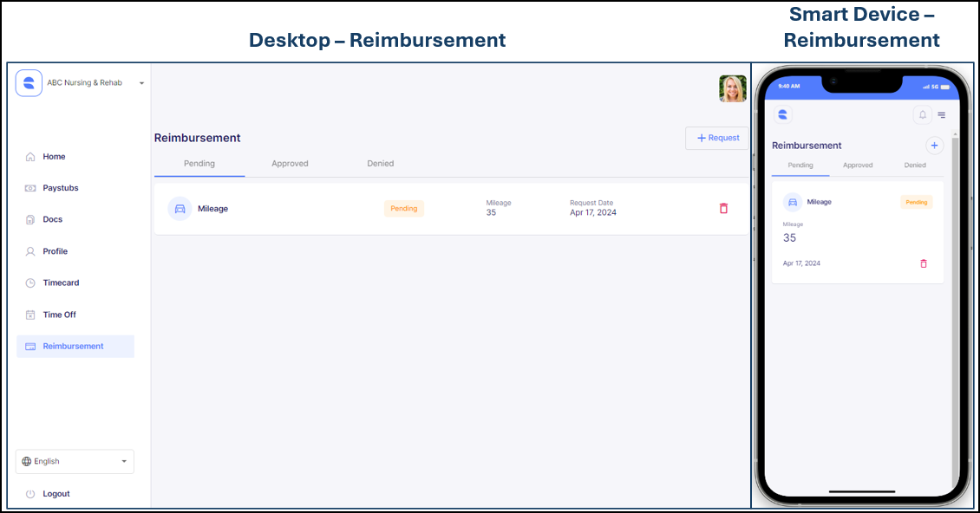The image size is (980, 513).
Task: View the Profile page from the sidebar
Action: pos(54,250)
